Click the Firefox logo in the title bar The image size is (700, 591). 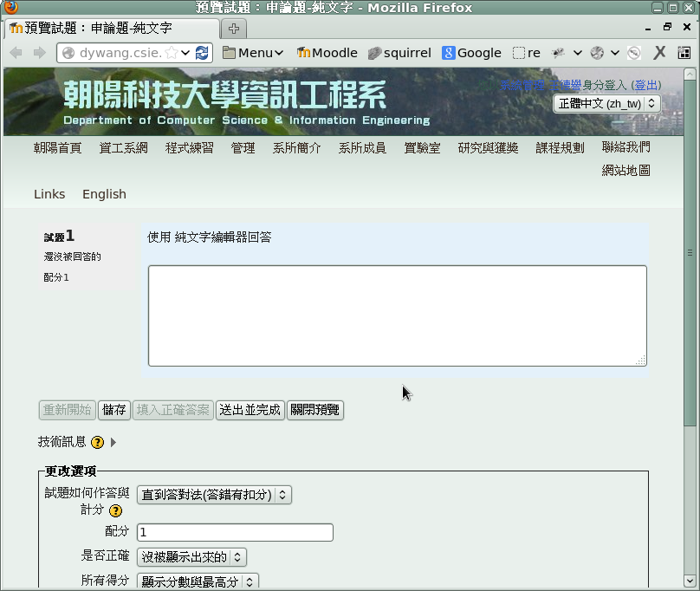coord(10,8)
